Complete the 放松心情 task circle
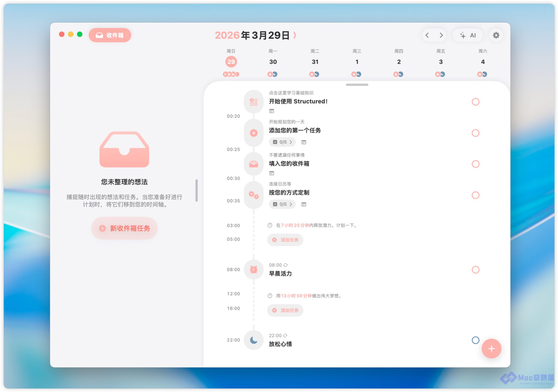Viewport: 558px width, 392px height. [475, 340]
